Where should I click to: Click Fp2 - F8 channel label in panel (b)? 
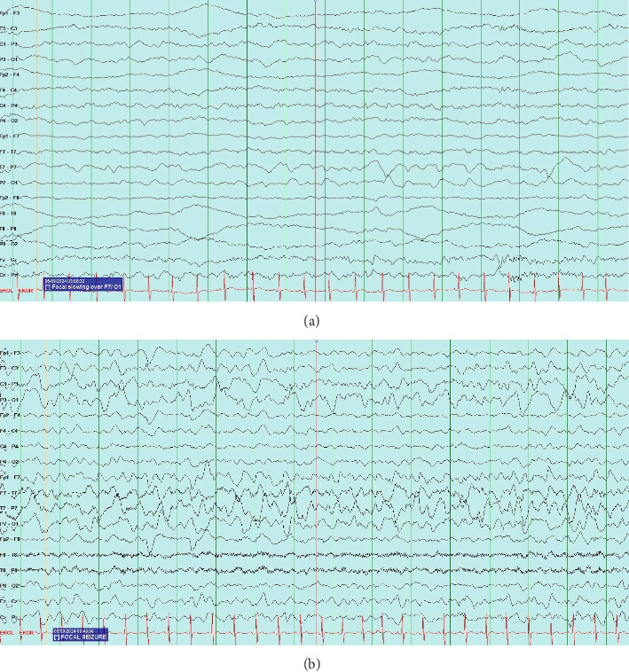tap(11, 539)
